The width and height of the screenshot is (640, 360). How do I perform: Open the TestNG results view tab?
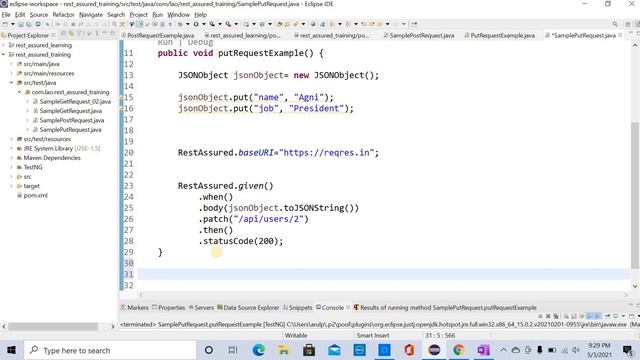[x=445, y=307]
